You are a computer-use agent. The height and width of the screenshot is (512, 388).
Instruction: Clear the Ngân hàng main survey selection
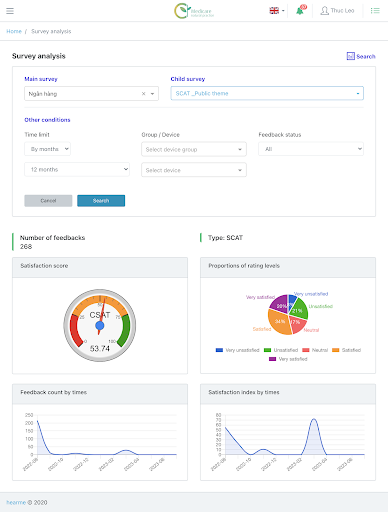coord(144,94)
